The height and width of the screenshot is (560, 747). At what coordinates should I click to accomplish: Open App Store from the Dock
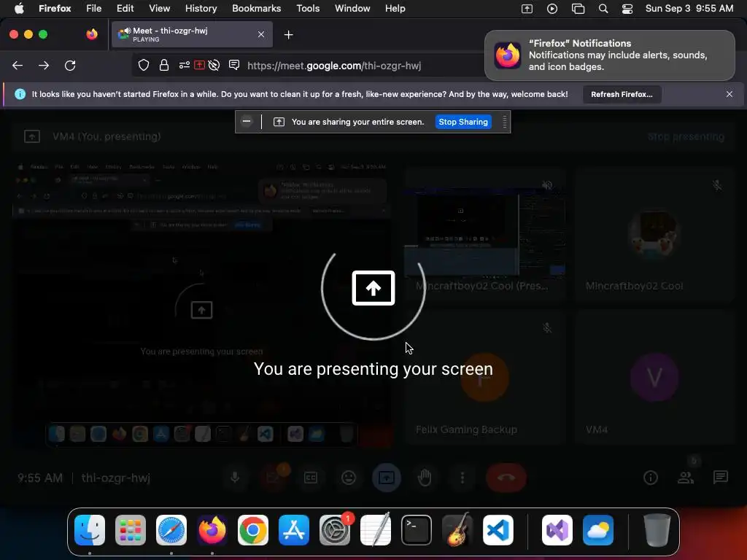click(294, 530)
